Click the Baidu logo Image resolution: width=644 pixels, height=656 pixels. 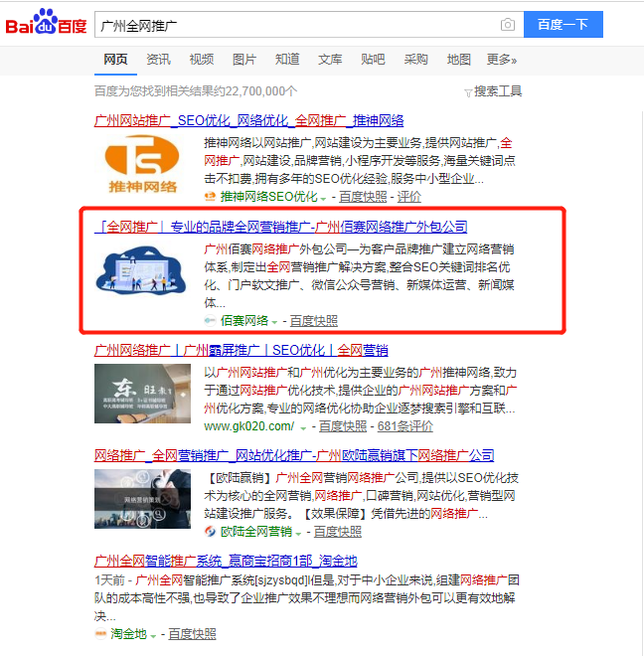[x=46, y=23]
